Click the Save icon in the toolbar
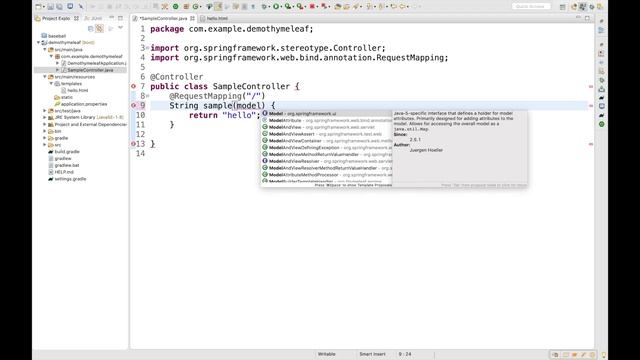The height and width of the screenshot is (360, 640). pyautogui.click(x=51, y=7)
